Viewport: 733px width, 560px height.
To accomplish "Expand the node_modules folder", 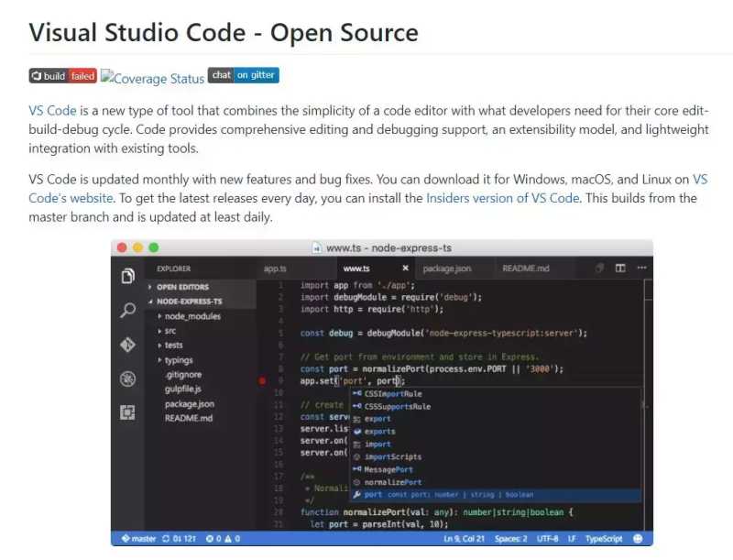I will (x=160, y=316).
